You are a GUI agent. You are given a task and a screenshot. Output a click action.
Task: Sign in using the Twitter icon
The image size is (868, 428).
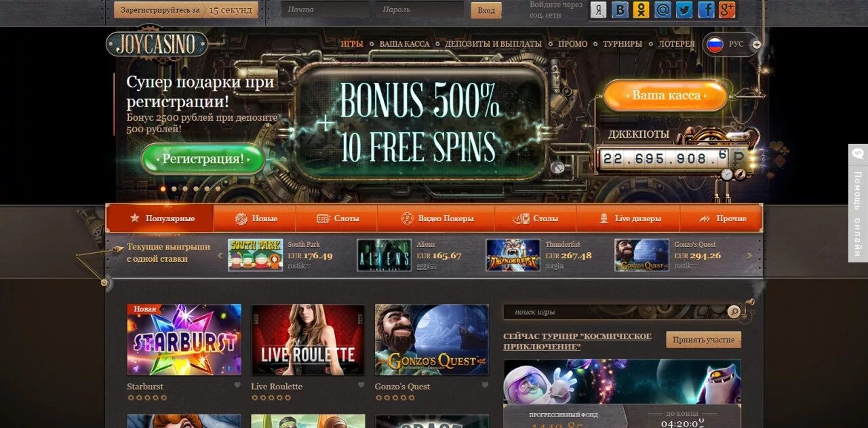tap(684, 9)
